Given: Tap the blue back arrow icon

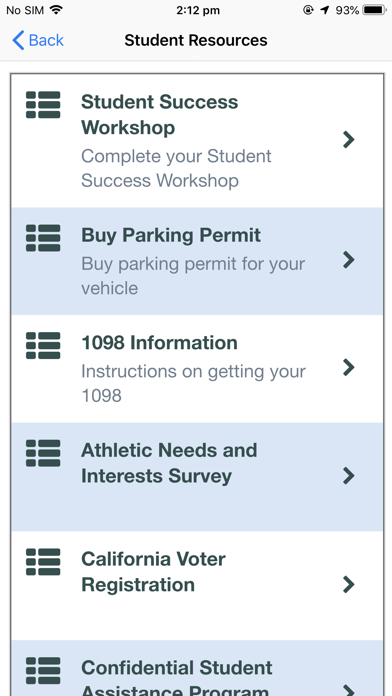Looking at the screenshot, I should [x=18, y=40].
